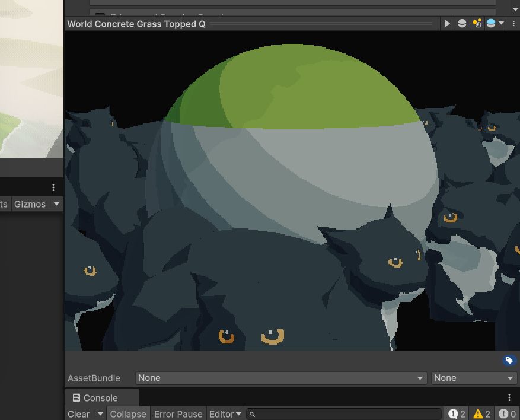The width and height of the screenshot is (520, 420).
Task: Enable Collapse in the console toolbar
Action: [128, 414]
